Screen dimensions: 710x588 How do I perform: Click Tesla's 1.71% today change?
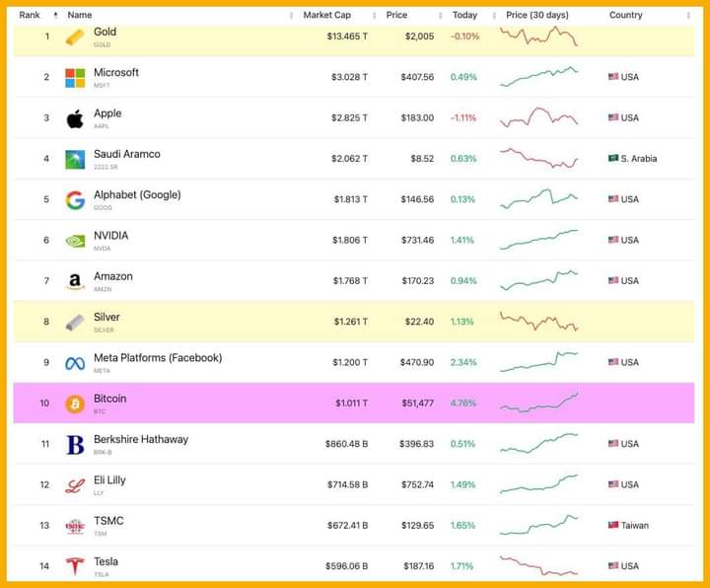461,566
